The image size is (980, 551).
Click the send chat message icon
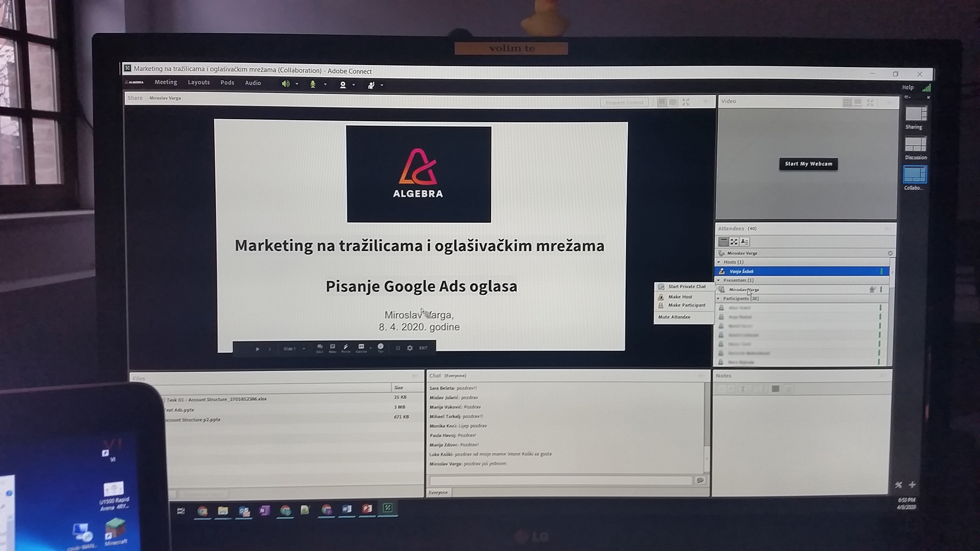700,480
